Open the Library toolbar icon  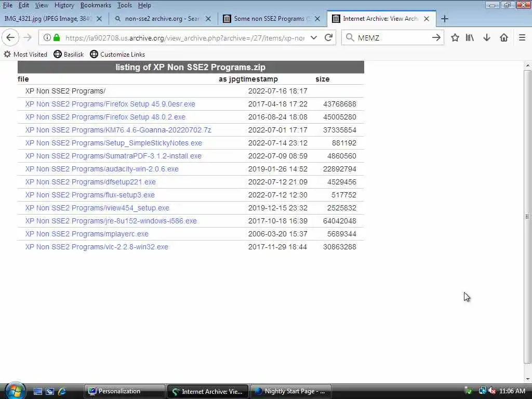click(470, 37)
